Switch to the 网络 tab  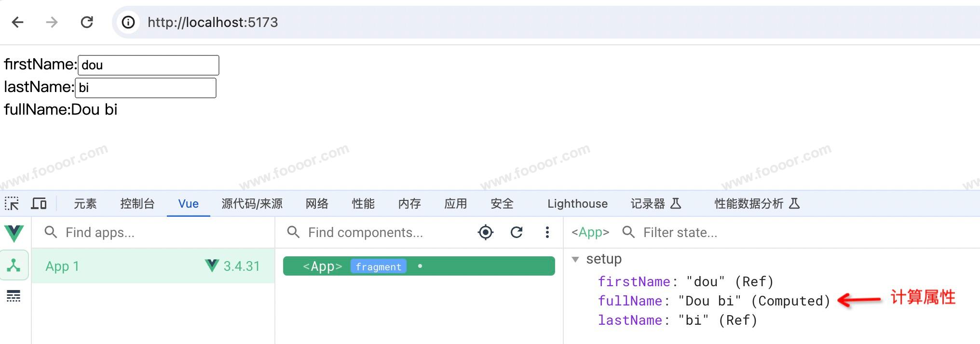tap(317, 204)
